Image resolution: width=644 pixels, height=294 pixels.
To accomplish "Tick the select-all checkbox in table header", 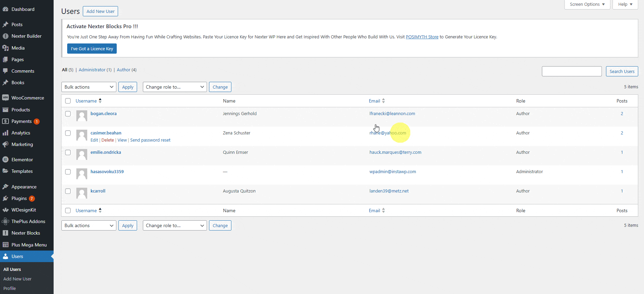I will point(68,101).
